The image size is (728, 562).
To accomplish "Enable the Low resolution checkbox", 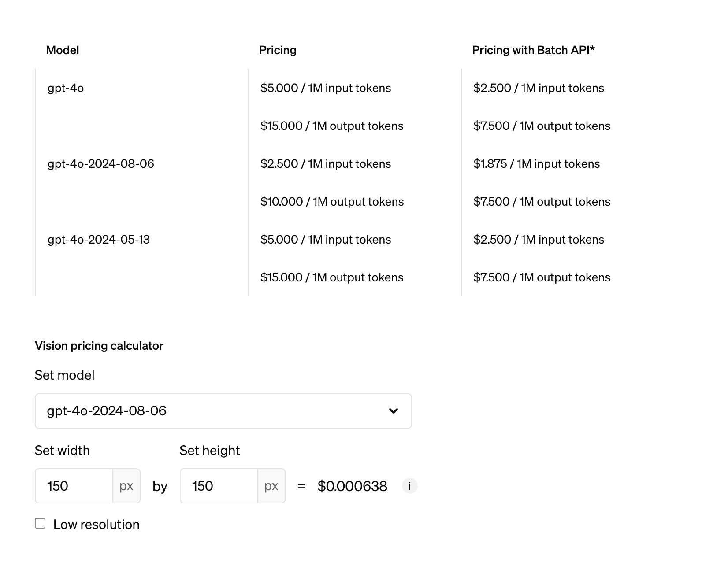I will (40, 523).
